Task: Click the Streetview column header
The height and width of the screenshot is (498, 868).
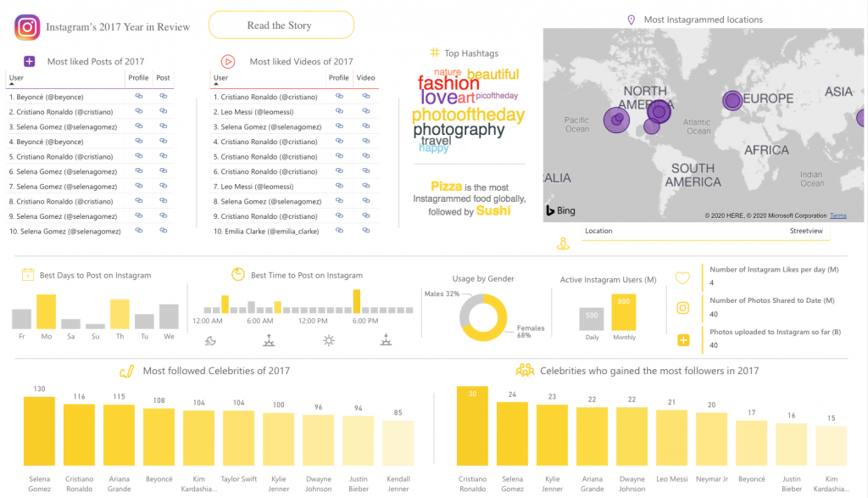Action: pos(806,231)
